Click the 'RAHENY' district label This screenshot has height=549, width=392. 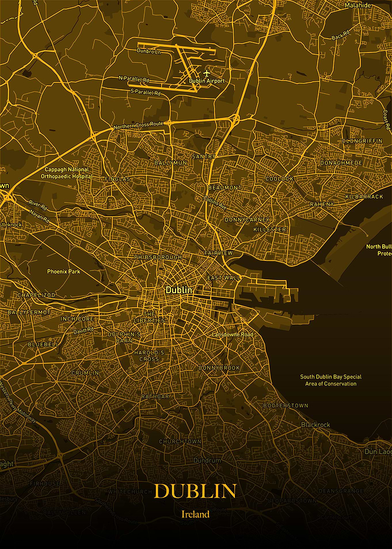pyautogui.click(x=322, y=204)
